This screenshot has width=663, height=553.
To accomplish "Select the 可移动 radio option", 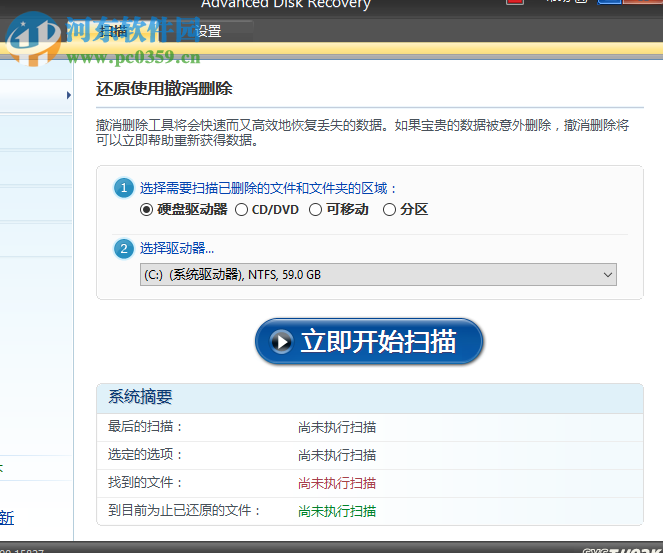I will 316,210.
